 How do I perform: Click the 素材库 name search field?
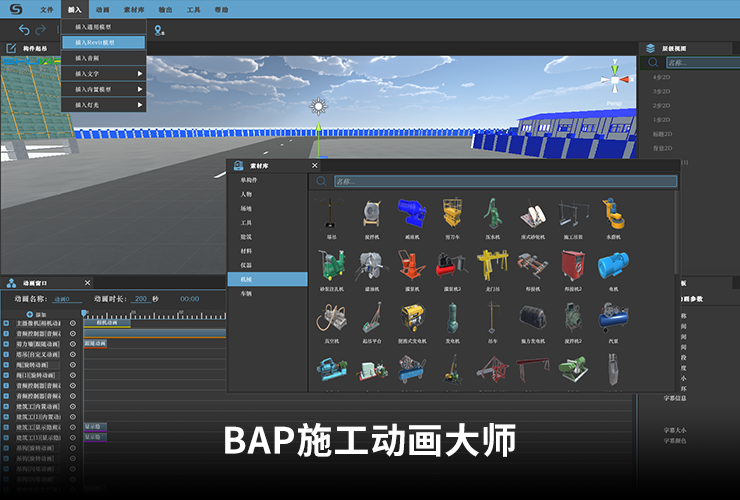tap(505, 181)
